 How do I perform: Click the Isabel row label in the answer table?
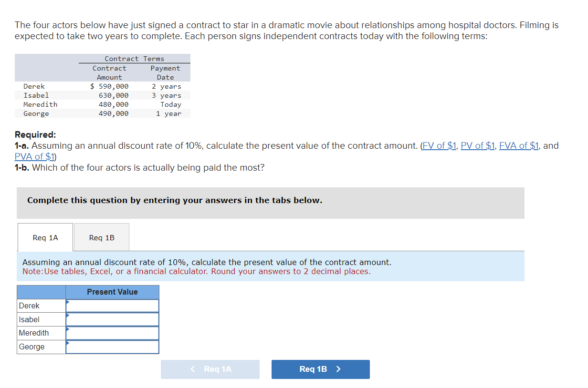(x=30, y=319)
